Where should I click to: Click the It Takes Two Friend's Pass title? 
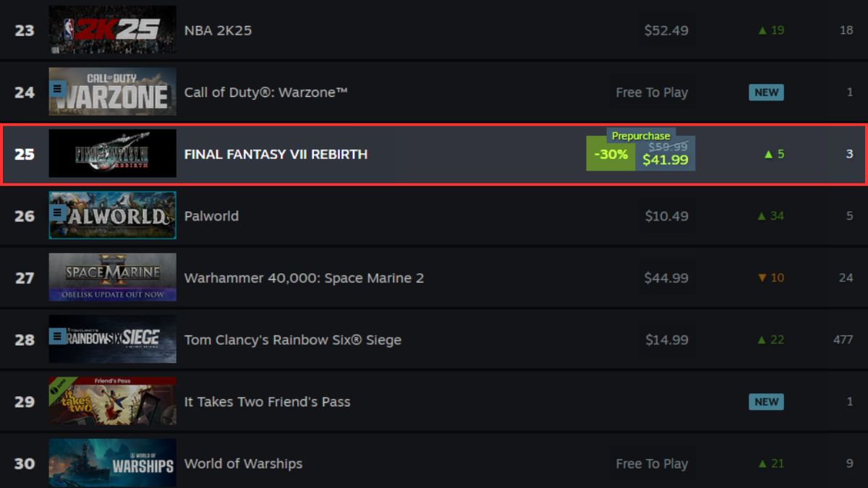[267, 402]
